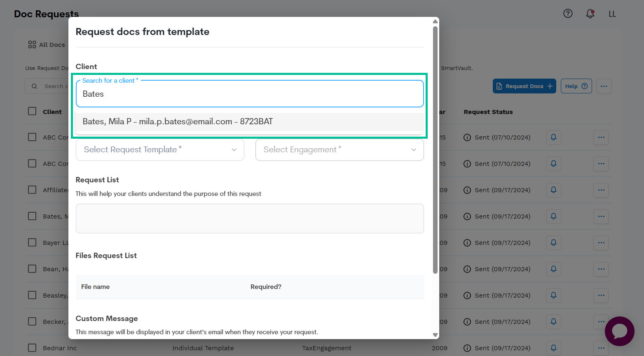Open more options for Bates row
The height and width of the screenshot is (356, 644).
point(601,216)
